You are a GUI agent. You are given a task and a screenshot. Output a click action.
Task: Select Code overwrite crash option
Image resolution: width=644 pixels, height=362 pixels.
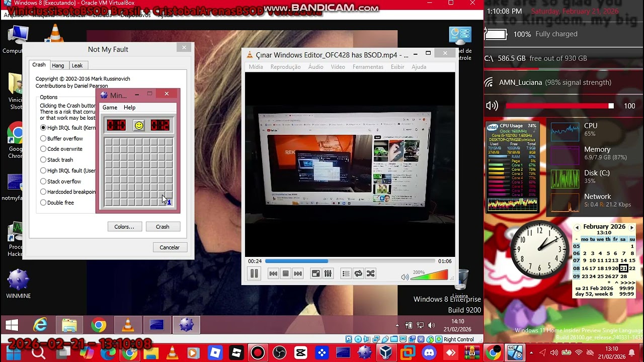[x=61, y=149]
